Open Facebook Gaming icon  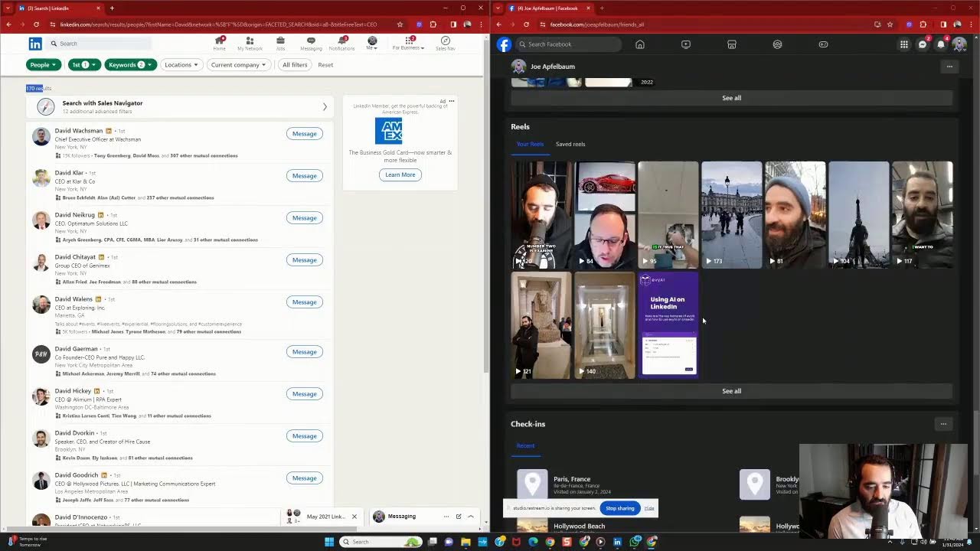(823, 44)
